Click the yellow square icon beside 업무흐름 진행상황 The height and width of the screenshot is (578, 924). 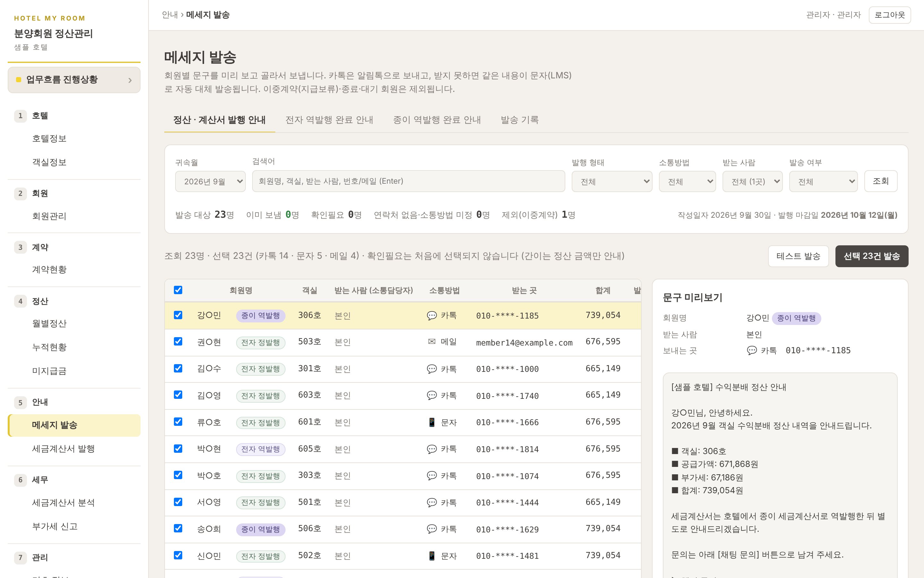[18, 80]
